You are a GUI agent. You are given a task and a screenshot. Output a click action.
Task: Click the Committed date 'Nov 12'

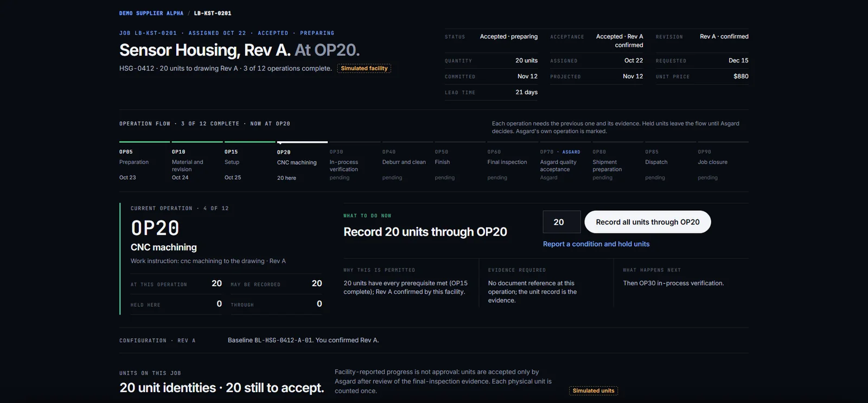coord(527,76)
